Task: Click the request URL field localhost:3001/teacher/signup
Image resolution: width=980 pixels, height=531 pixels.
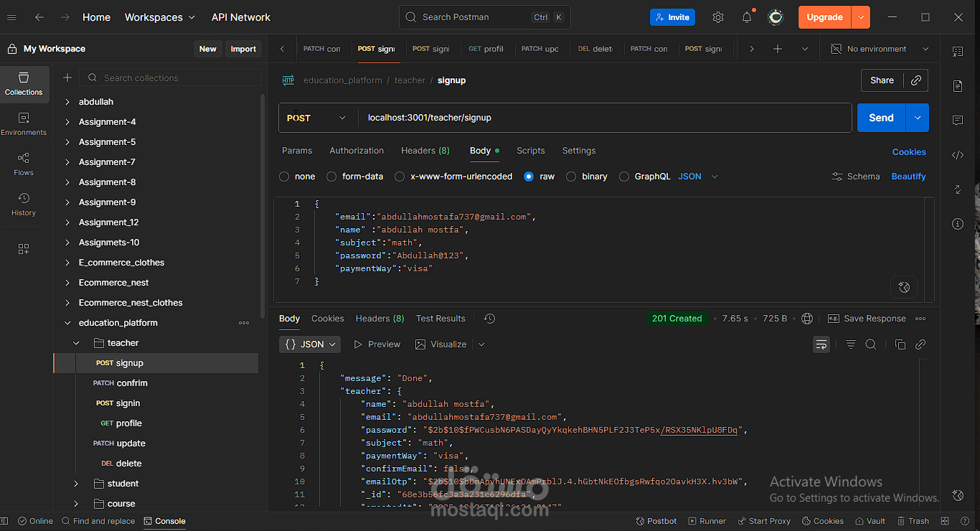Action: [x=605, y=118]
